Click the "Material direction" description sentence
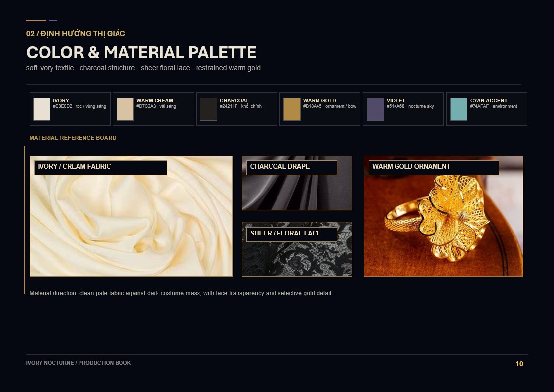554x392 pixels. pos(181,293)
